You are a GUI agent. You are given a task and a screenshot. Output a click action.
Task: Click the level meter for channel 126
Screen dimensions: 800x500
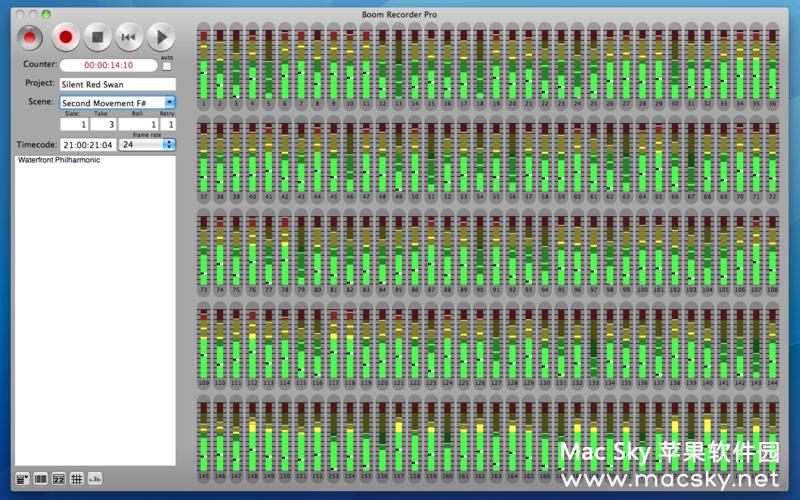[x=480, y=345]
